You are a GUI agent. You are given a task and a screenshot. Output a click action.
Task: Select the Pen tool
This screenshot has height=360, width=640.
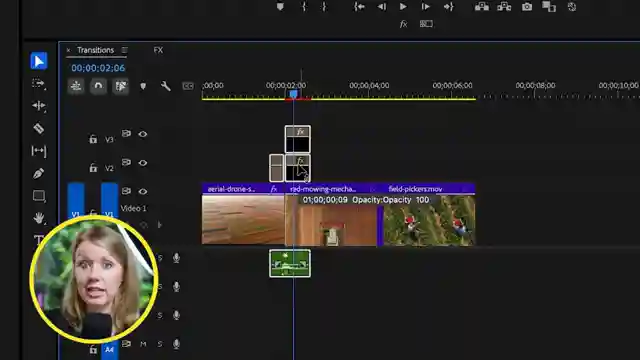38,173
